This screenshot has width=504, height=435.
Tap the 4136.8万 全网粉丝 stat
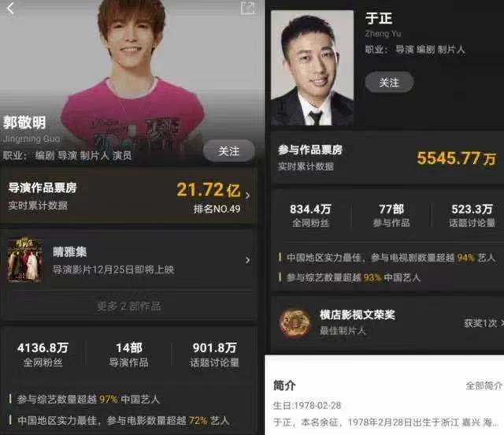(43, 355)
